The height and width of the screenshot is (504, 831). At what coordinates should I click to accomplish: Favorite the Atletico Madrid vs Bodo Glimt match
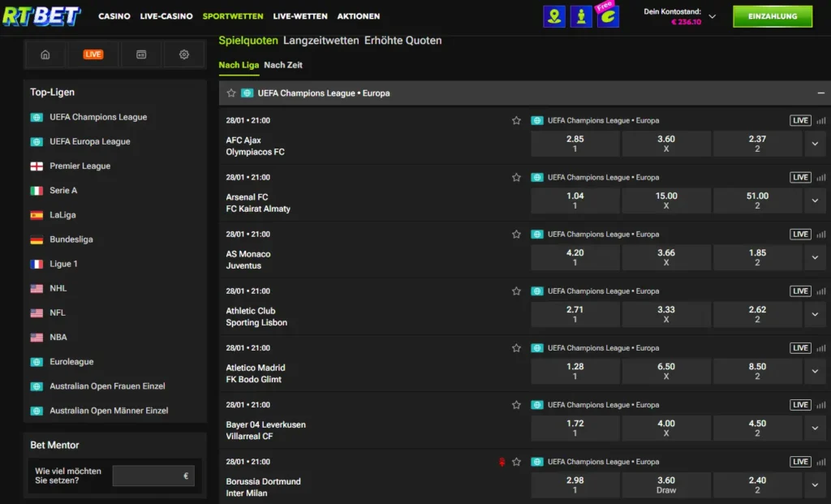(516, 347)
